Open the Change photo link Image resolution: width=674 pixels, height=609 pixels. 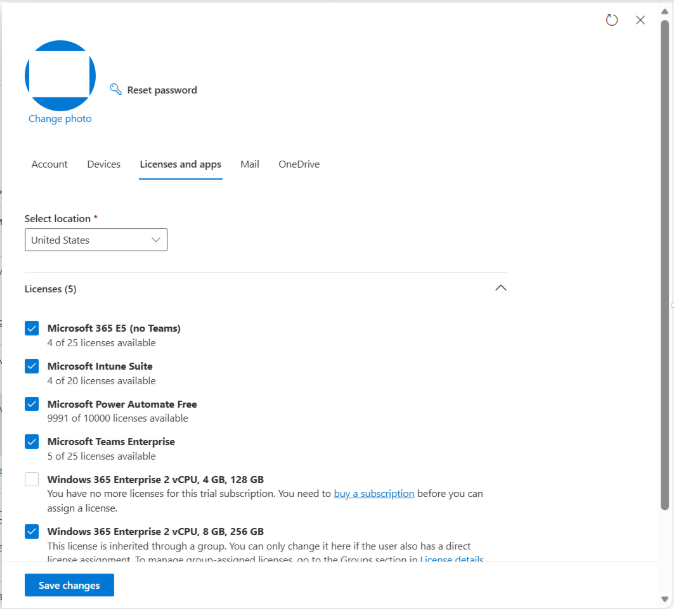coord(60,119)
